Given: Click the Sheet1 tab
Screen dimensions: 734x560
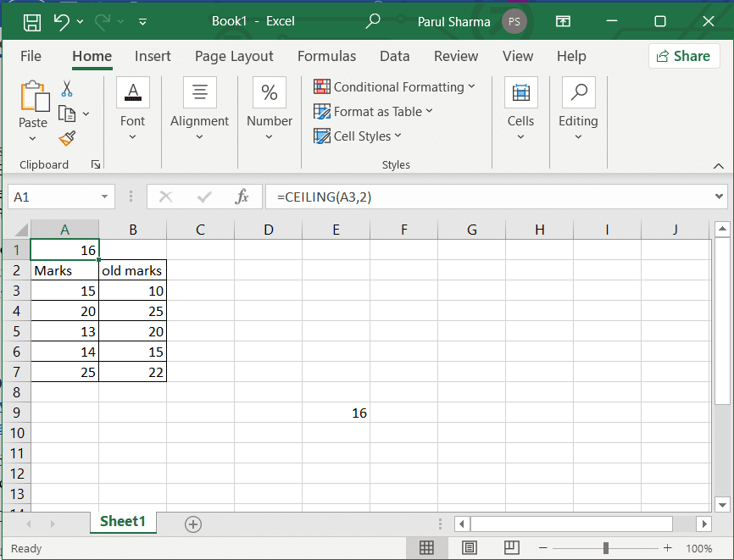Looking at the screenshot, I should (x=123, y=521).
